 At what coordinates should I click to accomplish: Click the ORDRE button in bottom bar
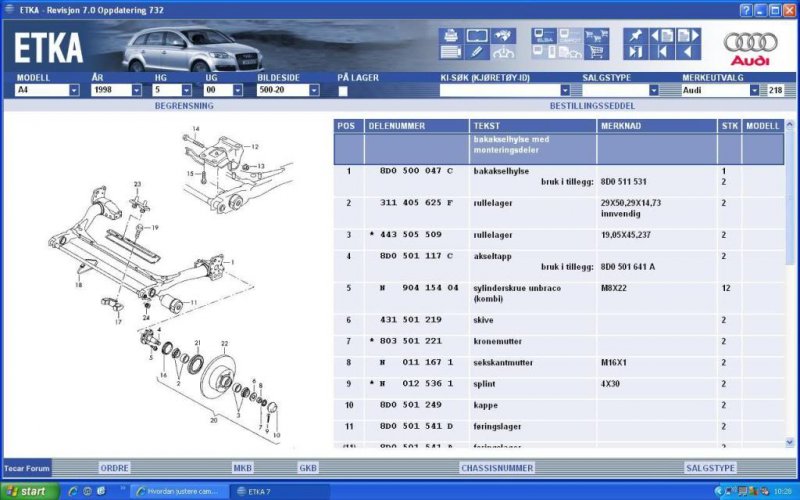click(114, 467)
